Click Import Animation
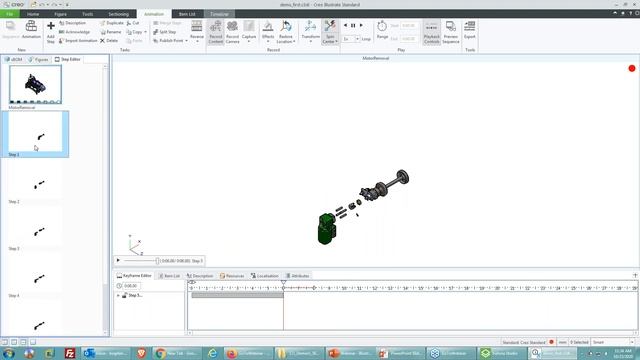This screenshot has width=640, height=360. pyautogui.click(x=78, y=41)
